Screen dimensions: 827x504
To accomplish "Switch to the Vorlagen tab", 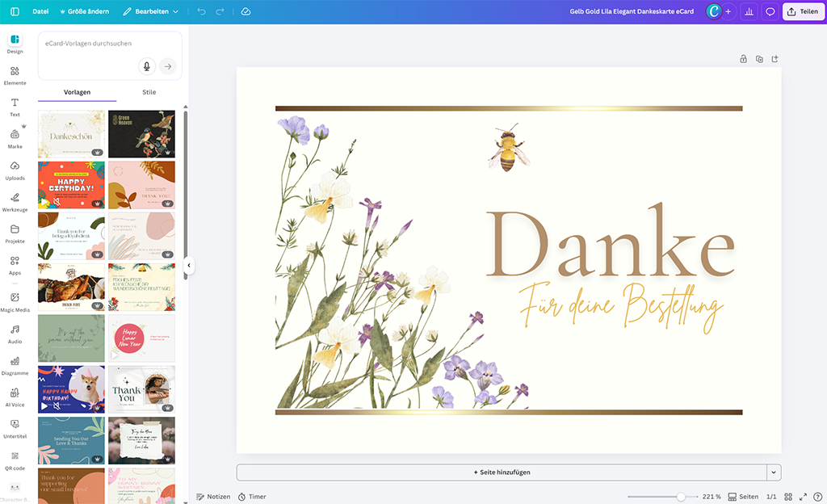I will (77, 92).
